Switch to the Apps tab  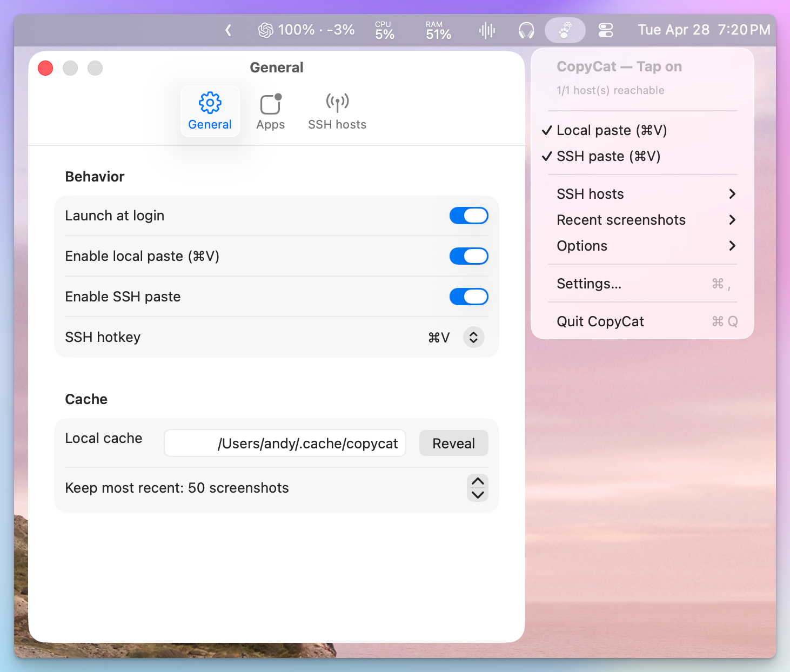[270, 111]
